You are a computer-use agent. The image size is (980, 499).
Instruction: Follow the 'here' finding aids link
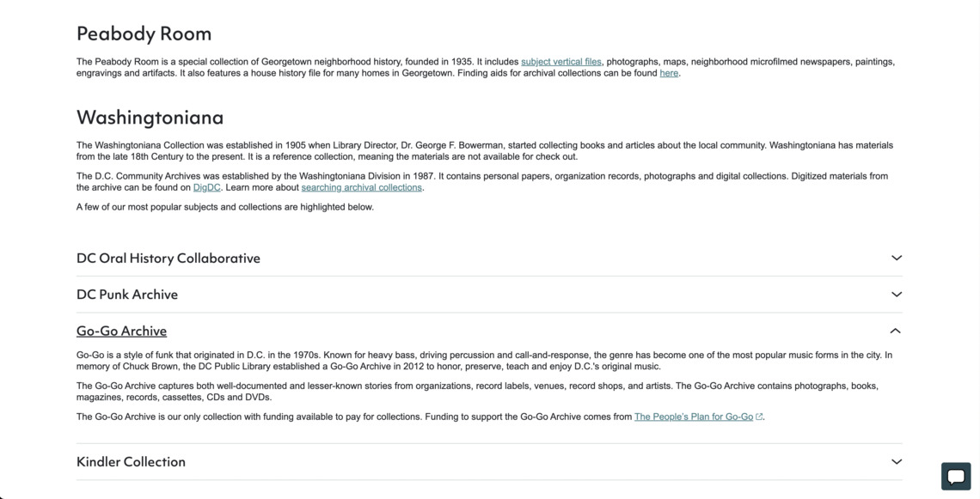pyautogui.click(x=669, y=73)
